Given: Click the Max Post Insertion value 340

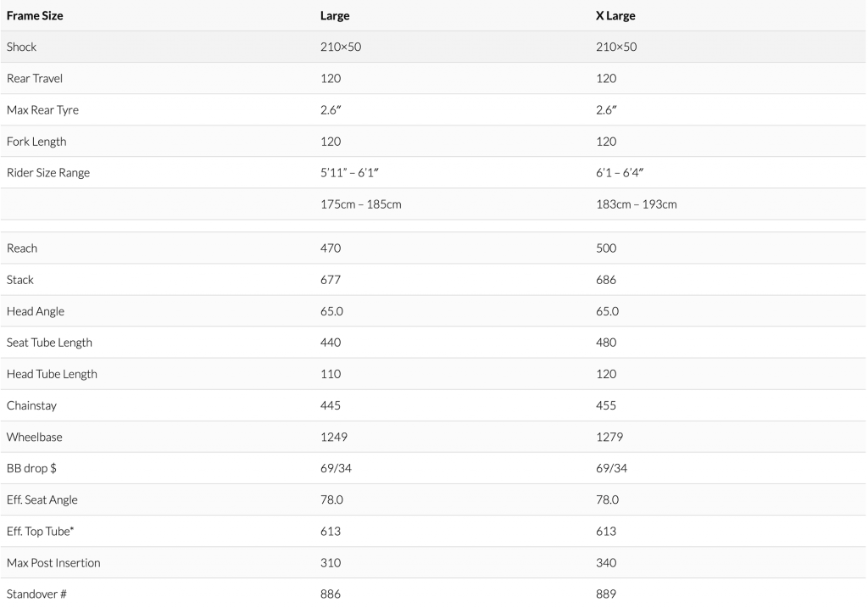Looking at the screenshot, I should 606,562.
